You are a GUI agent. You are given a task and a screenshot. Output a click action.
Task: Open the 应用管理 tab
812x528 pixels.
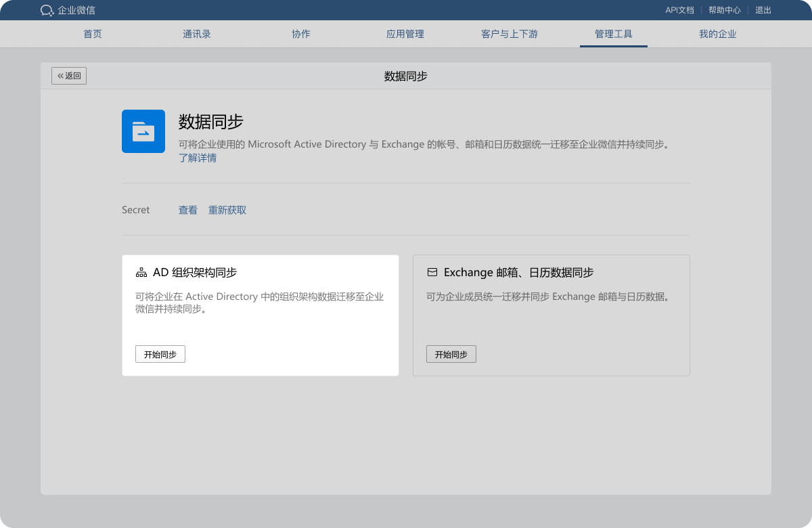tap(405, 34)
